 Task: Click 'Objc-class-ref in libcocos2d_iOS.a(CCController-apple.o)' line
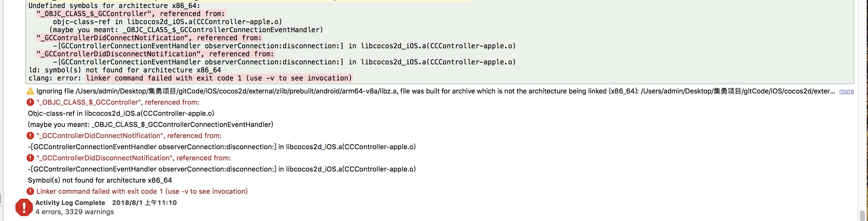tap(121, 113)
